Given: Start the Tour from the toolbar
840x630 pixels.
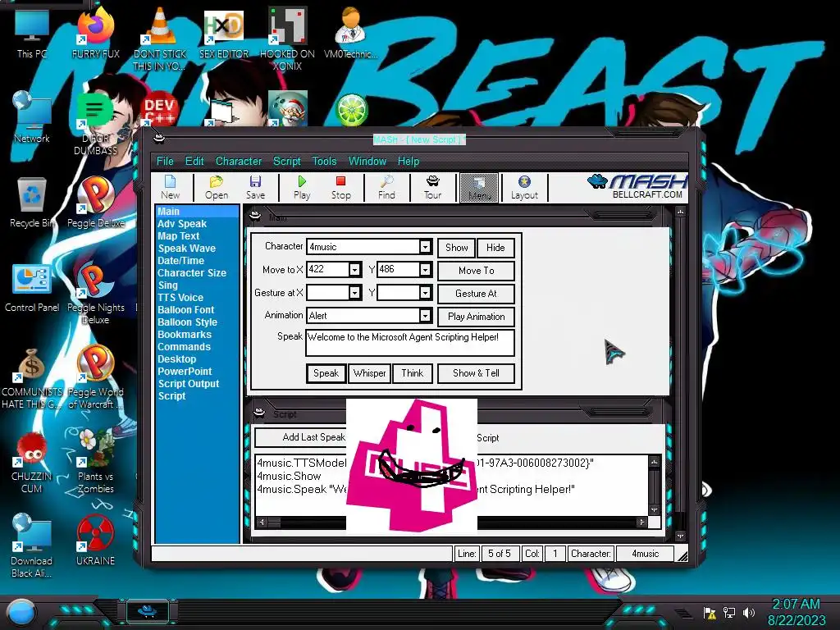Looking at the screenshot, I should [433, 188].
